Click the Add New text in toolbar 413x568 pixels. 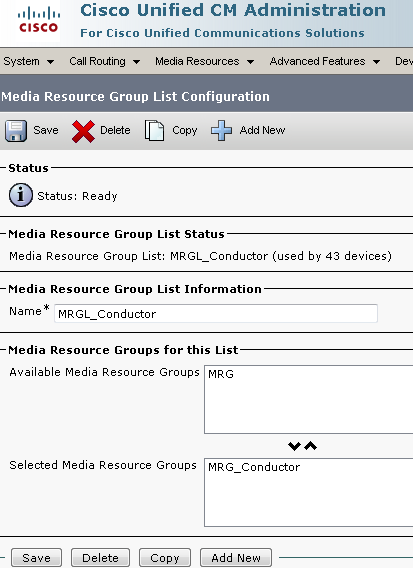[x=262, y=130]
